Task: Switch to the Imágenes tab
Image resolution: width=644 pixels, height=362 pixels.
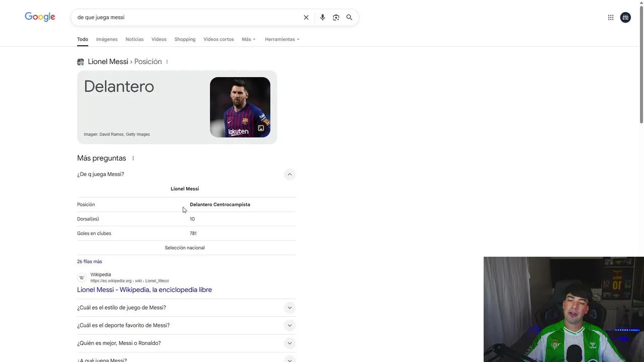Action: pyautogui.click(x=107, y=39)
